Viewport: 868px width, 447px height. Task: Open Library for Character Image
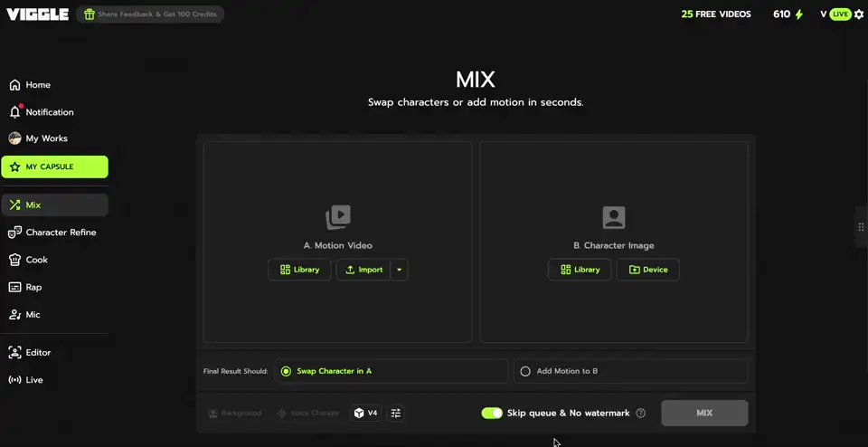click(580, 270)
